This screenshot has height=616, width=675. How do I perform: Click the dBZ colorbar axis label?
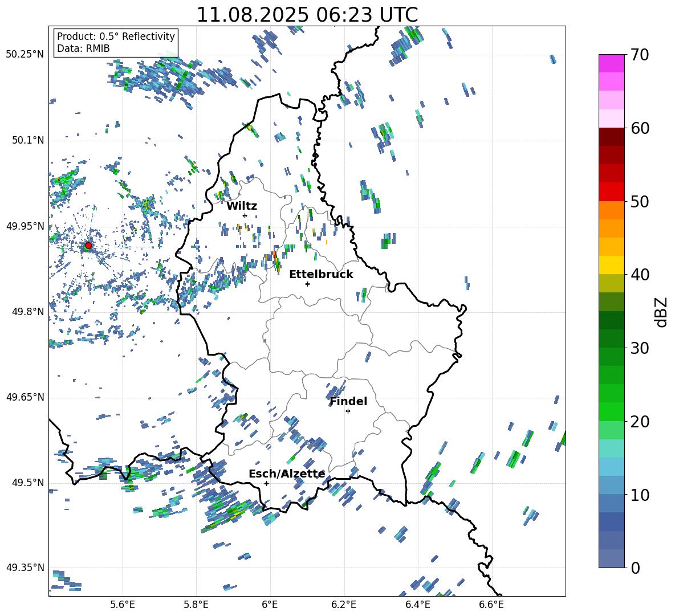pyautogui.click(x=662, y=312)
